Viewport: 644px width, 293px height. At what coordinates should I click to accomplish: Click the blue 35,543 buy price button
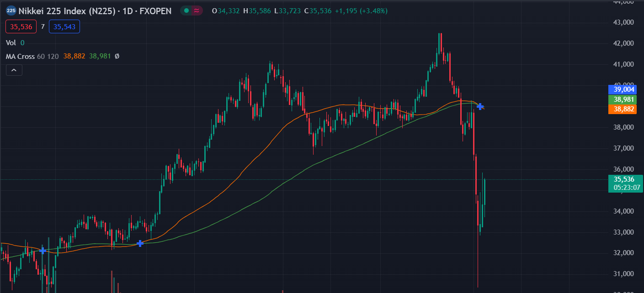(64, 27)
